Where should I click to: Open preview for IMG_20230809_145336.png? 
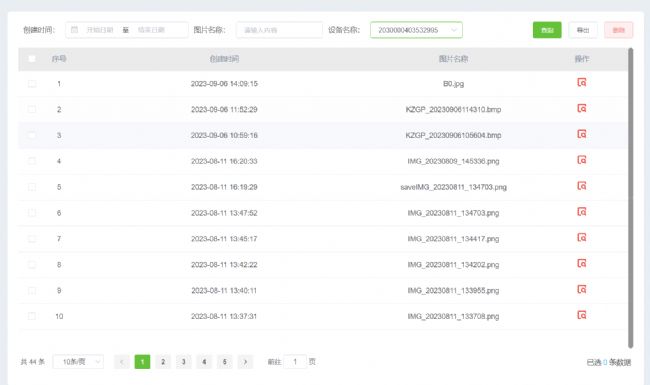pos(582,160)
